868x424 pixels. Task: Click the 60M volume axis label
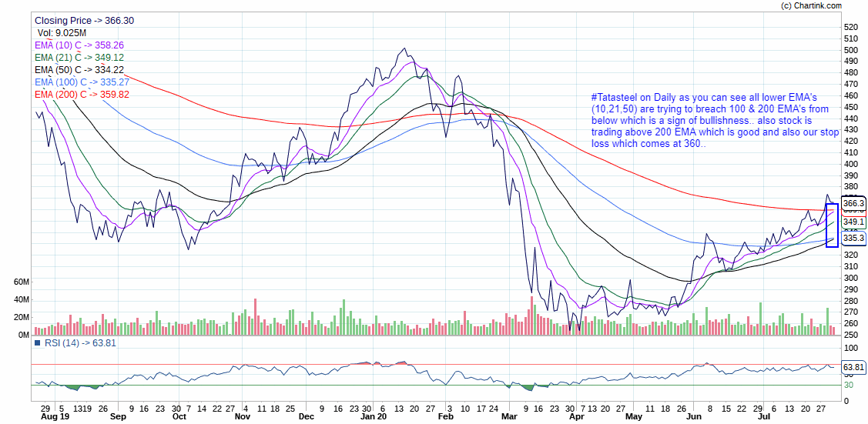[21, 282]
